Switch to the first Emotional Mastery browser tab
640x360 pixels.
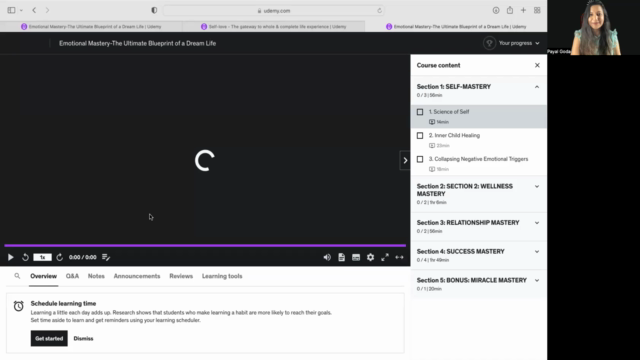pyautogui.click(x=91, y=27)
